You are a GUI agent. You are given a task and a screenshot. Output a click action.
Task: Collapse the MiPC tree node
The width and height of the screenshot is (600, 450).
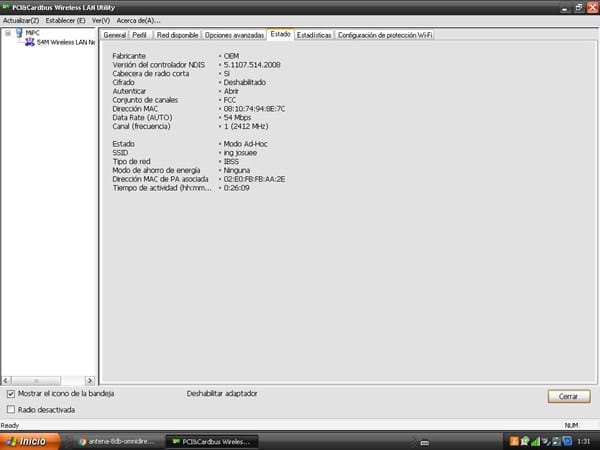point(8,33)
